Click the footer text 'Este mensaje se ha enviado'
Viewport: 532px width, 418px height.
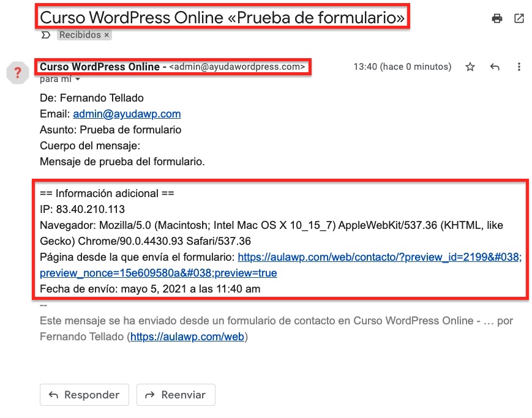276,329
